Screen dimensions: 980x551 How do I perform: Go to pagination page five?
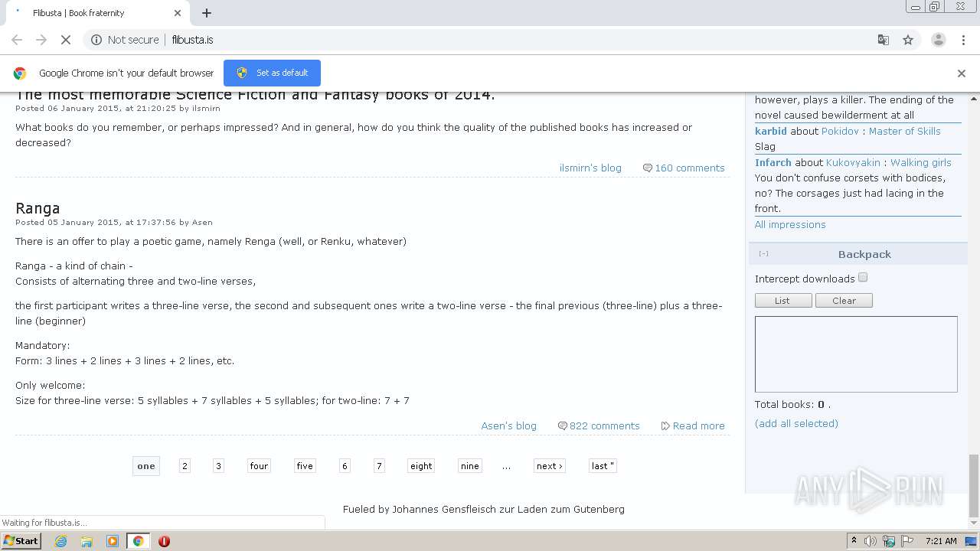[x=305, y=465]
